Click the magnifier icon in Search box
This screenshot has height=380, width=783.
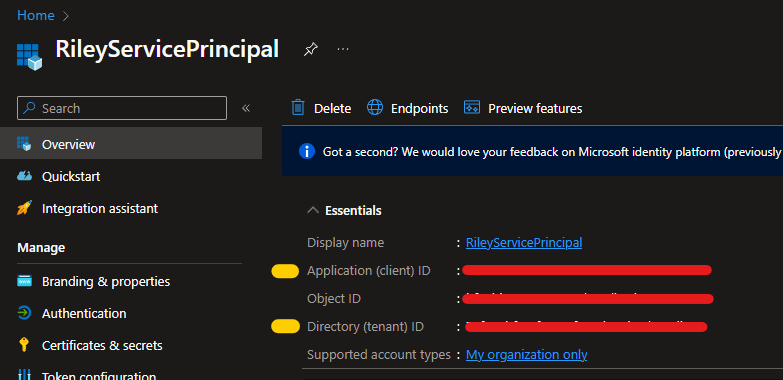(x=30, y=108)
